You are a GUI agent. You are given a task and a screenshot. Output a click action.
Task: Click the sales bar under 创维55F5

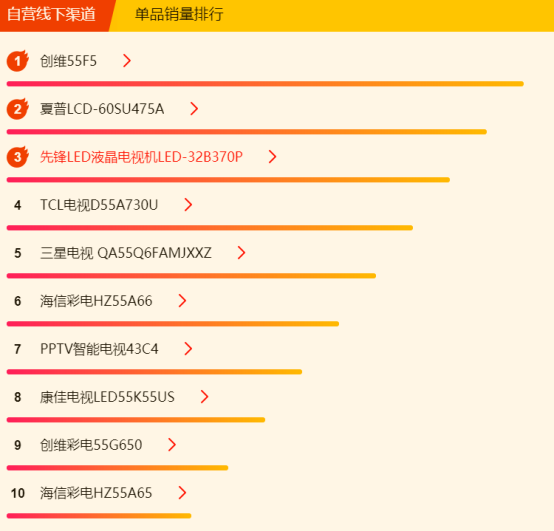265,84
